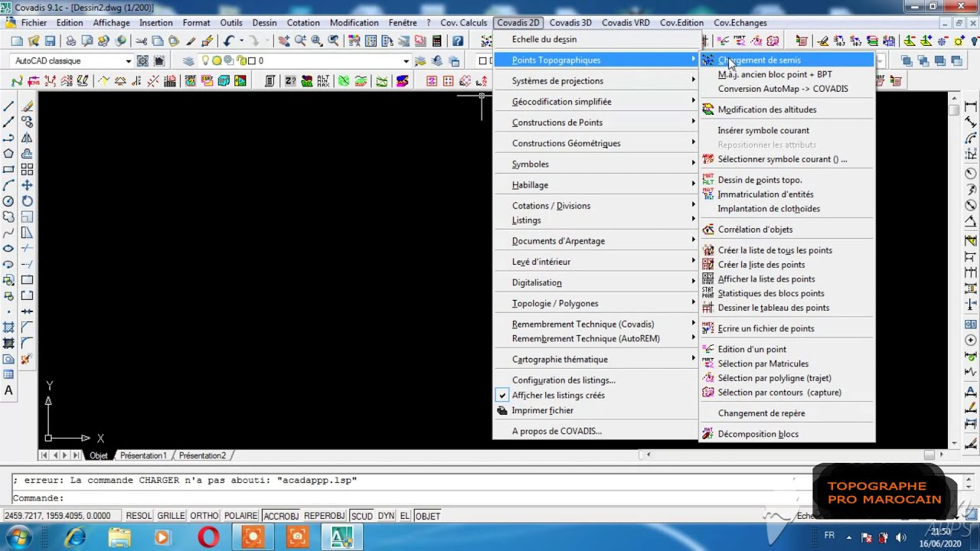Open the Windows Start button
Image resolution: width=980 pixels, height=551 pixels.
tap(18, 537)
